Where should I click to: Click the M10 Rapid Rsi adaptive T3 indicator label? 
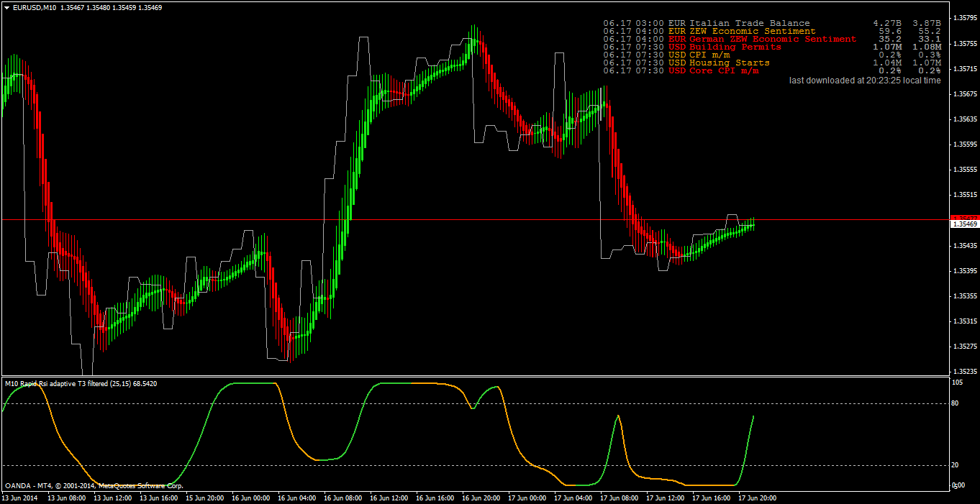coord(81,384)
